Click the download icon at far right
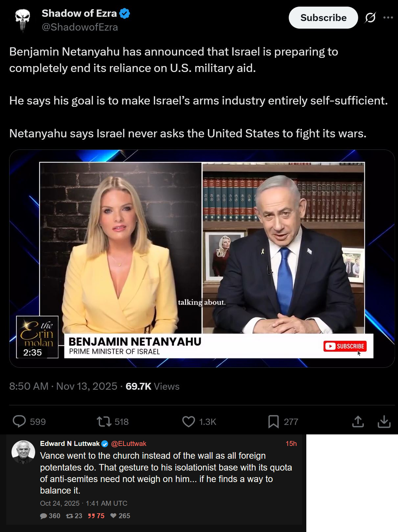The image size is (398, 532). [384, 422]
